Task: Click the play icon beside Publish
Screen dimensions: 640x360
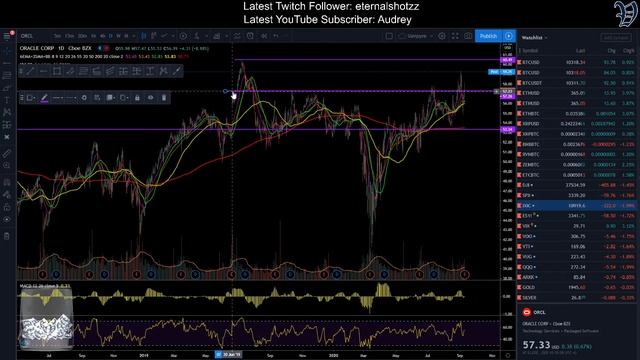Action: tap(509, 36)
